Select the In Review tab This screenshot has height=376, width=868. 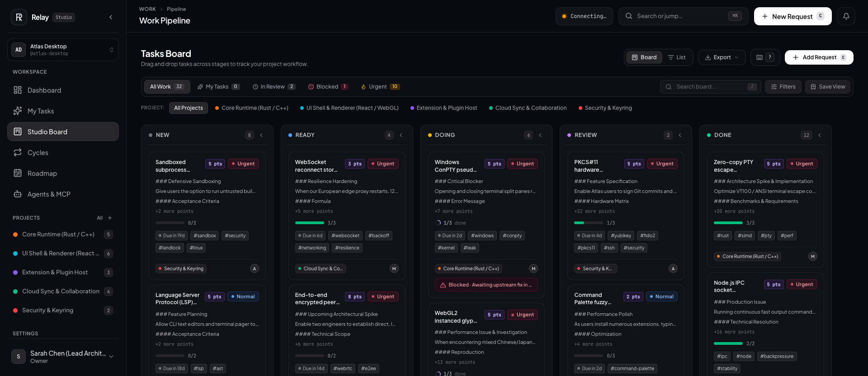(x=274, y=87)
